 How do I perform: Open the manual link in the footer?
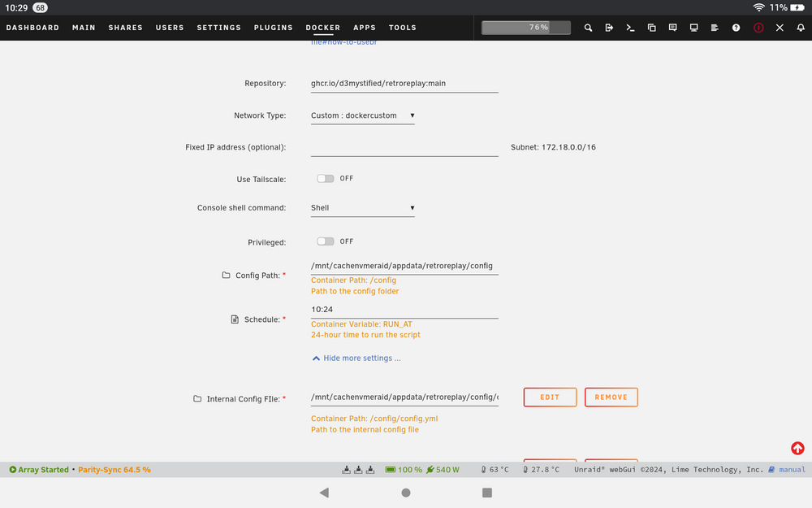click(x=792, y=470)
